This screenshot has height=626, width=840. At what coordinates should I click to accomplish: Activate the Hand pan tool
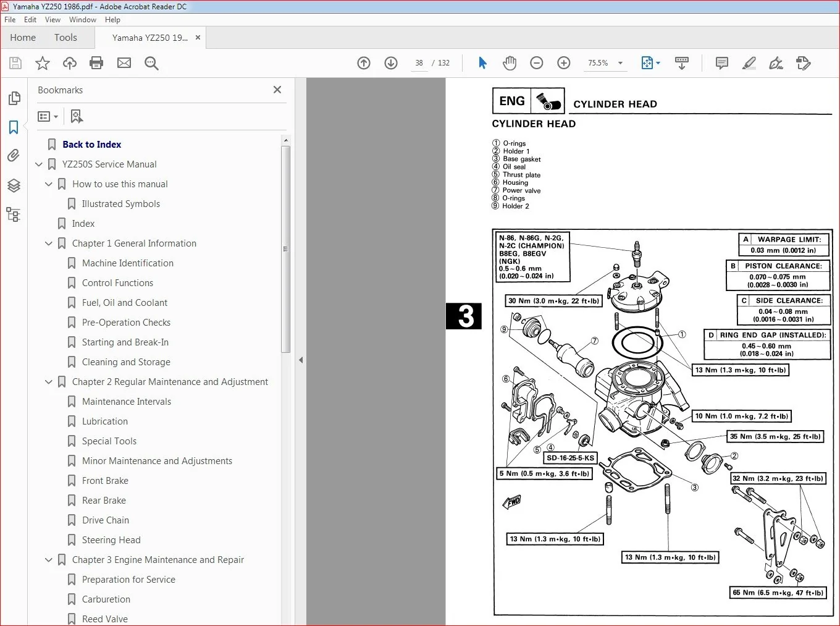tap(510, 63)
